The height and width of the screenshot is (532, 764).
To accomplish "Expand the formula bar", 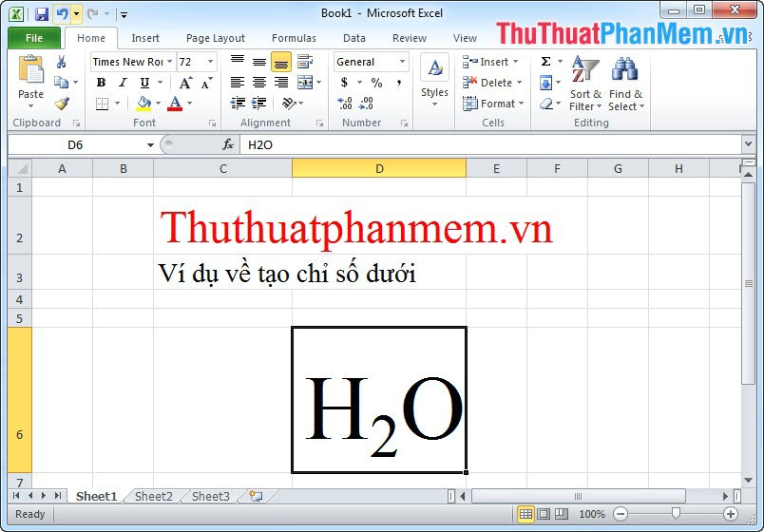I will coord(749,144).
